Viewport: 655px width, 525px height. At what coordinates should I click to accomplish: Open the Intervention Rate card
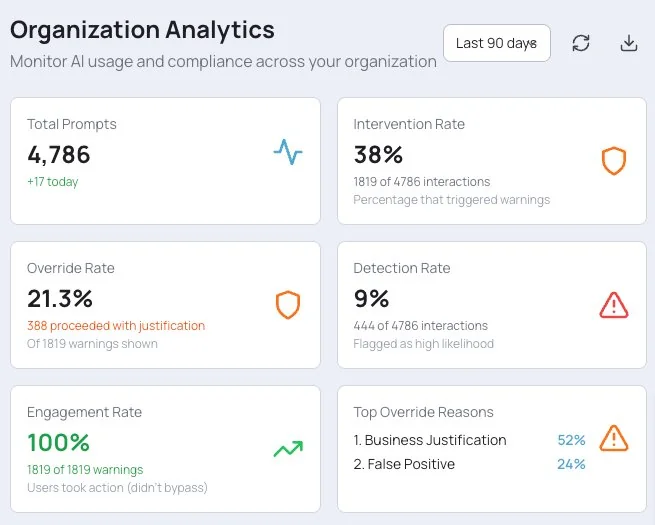(491, 161)
